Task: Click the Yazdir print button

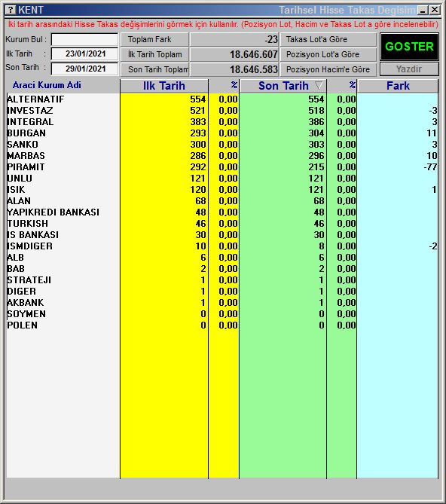Action: 409,69
